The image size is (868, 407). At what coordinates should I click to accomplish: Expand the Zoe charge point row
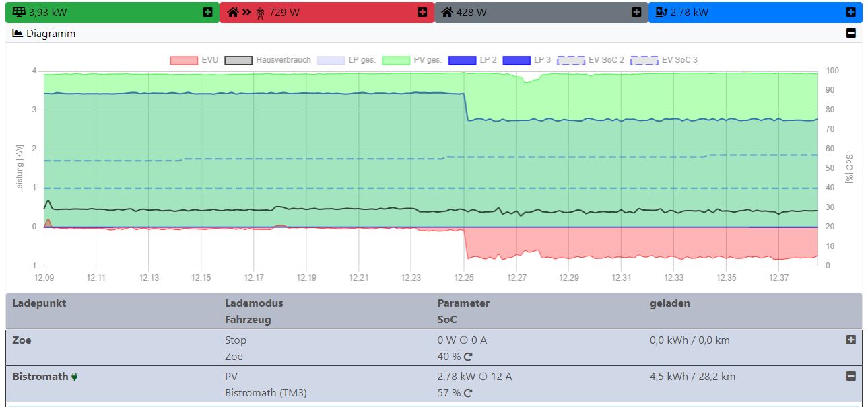coord(850,340)
